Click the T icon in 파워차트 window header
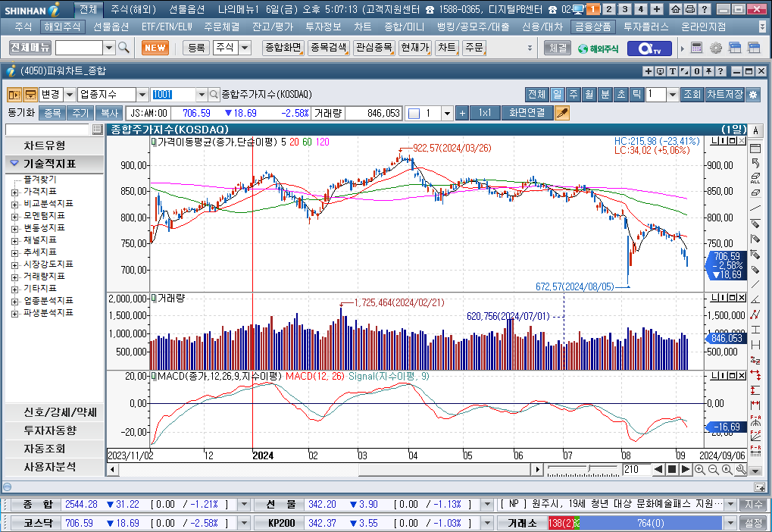Viewport: 772px width, 532px height. [673, 71]
